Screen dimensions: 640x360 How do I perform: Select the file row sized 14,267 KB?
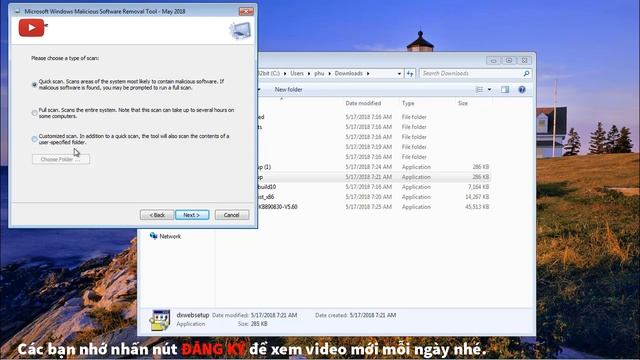pyautogui.click(x=373, y=197)
